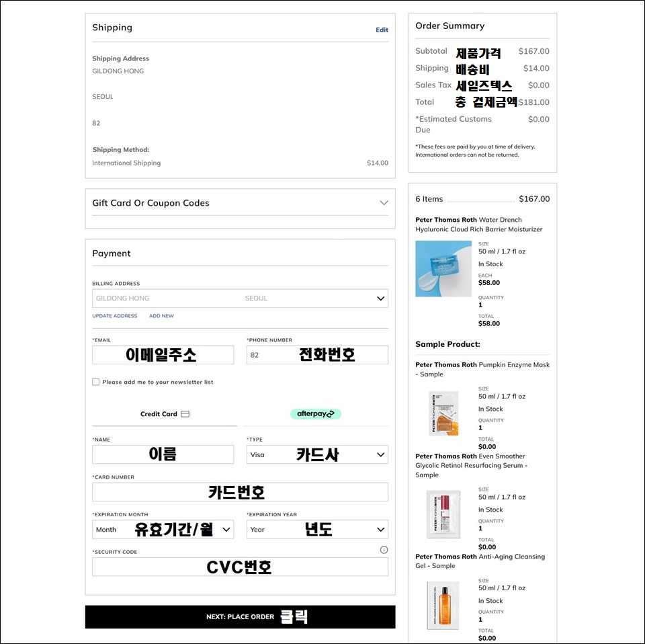The width and height of the screenshot is (645, 644).
Task: Open the card Type dropdown showing Visa
Action: click(x=317, y=454)
